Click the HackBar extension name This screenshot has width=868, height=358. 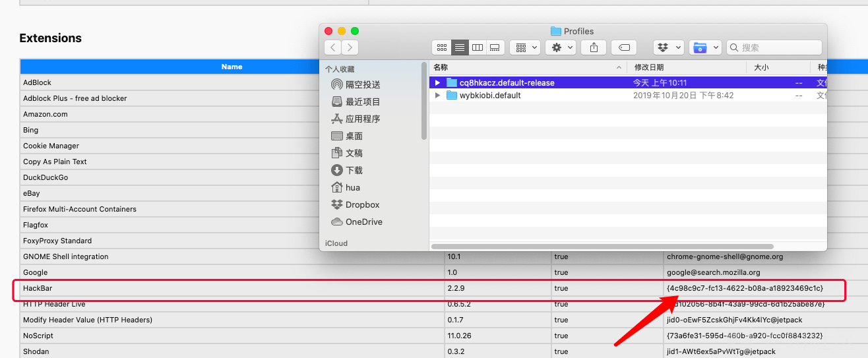point(38,288)
